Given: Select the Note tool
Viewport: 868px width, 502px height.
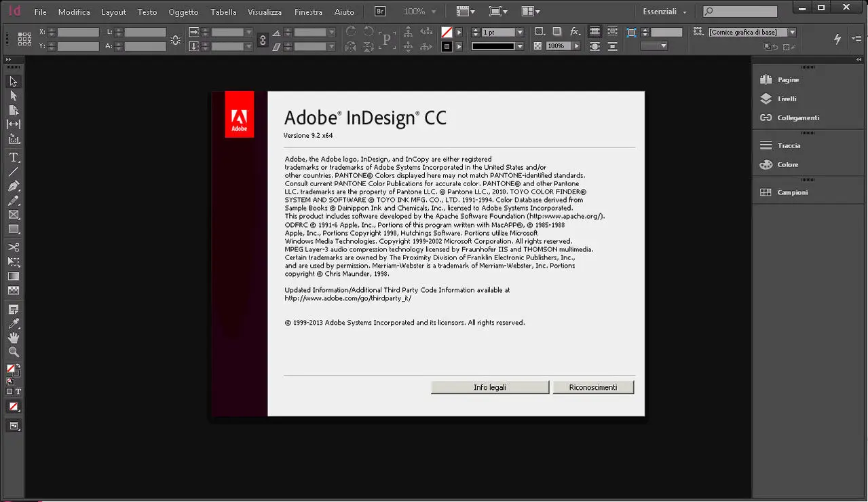Looking at the screenshot, I should 14,309.
